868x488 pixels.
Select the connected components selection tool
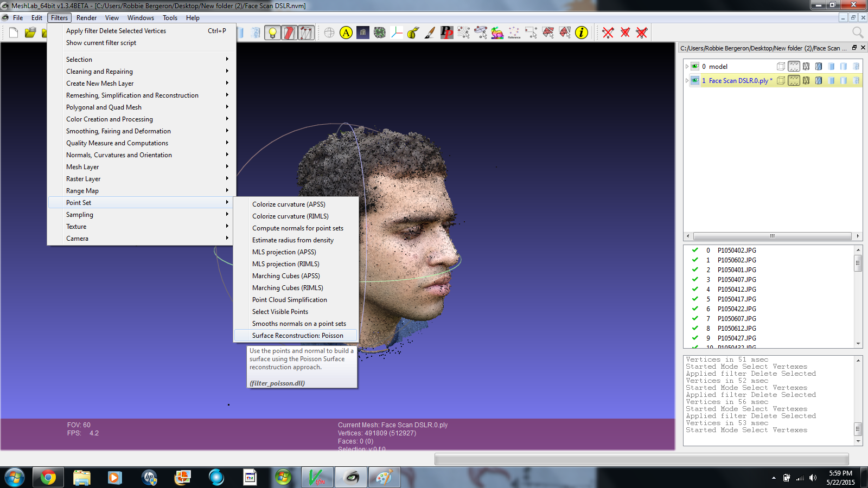click(565, 33)
